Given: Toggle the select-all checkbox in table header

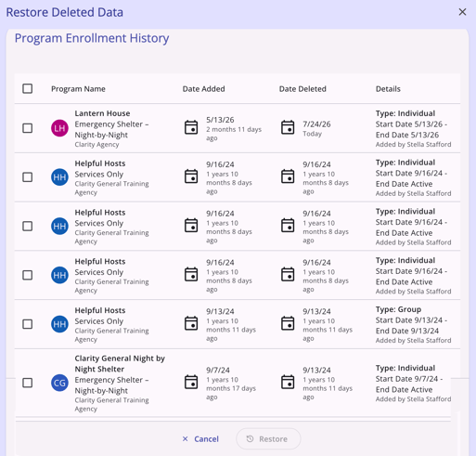Looking at the screenshot, I should (x=28, y=88).
